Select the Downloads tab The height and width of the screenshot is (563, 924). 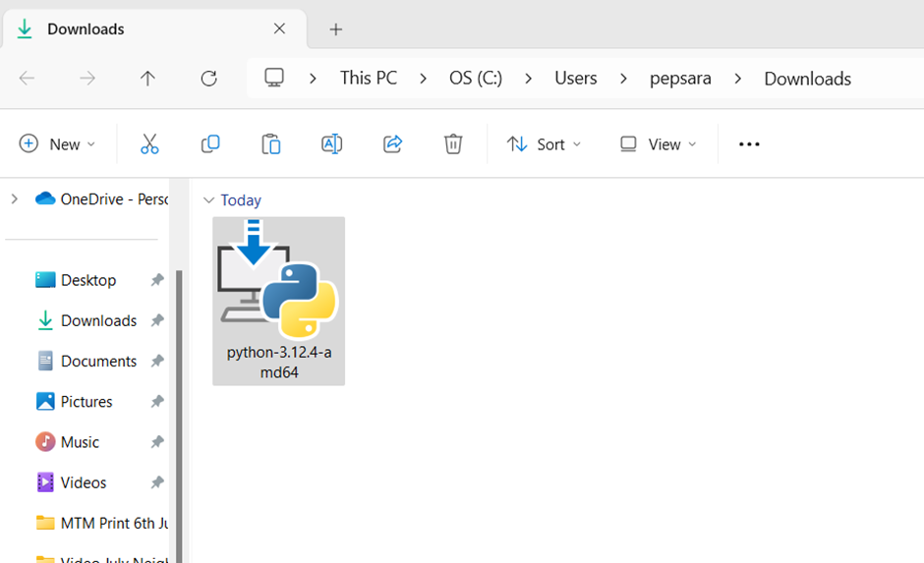[154, 28]
